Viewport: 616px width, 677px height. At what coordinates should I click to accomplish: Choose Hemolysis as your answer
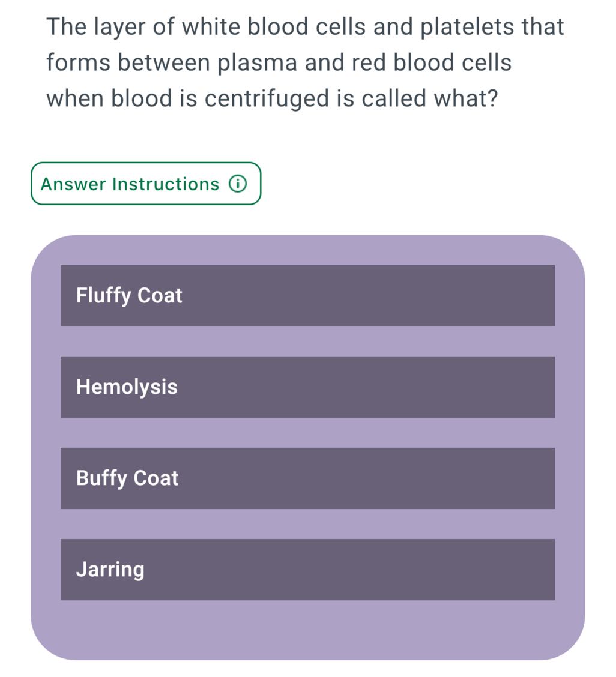point(307,387)
